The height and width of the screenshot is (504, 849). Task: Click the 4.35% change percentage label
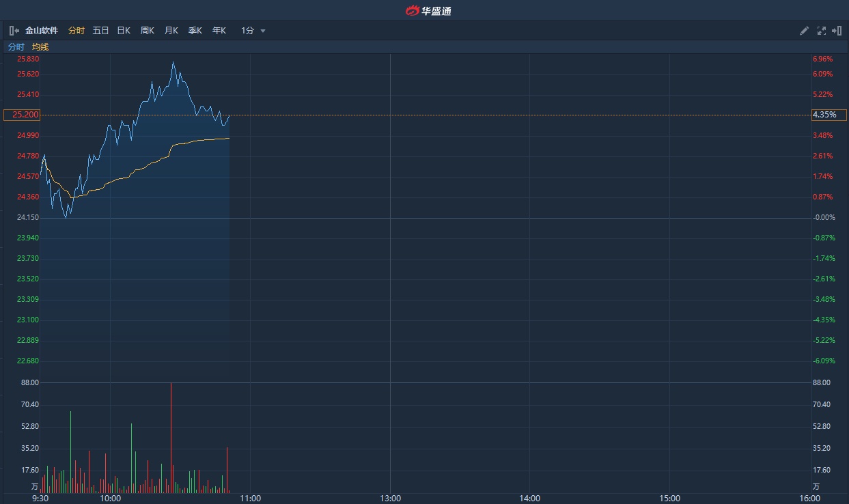(829, 115)
